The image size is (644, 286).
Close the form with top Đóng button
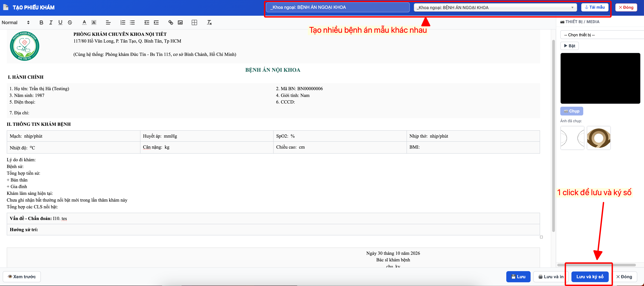626,7
